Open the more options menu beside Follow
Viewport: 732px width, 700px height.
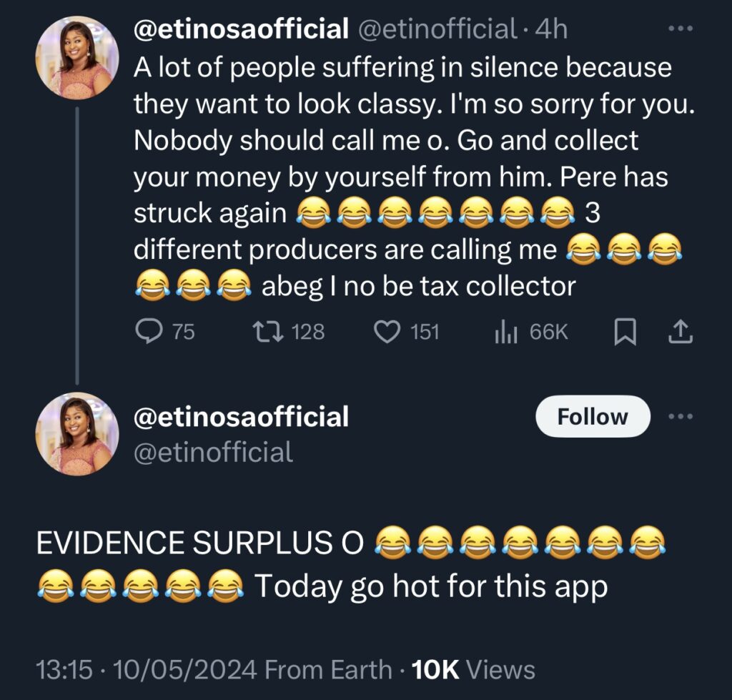click(681, 415)
